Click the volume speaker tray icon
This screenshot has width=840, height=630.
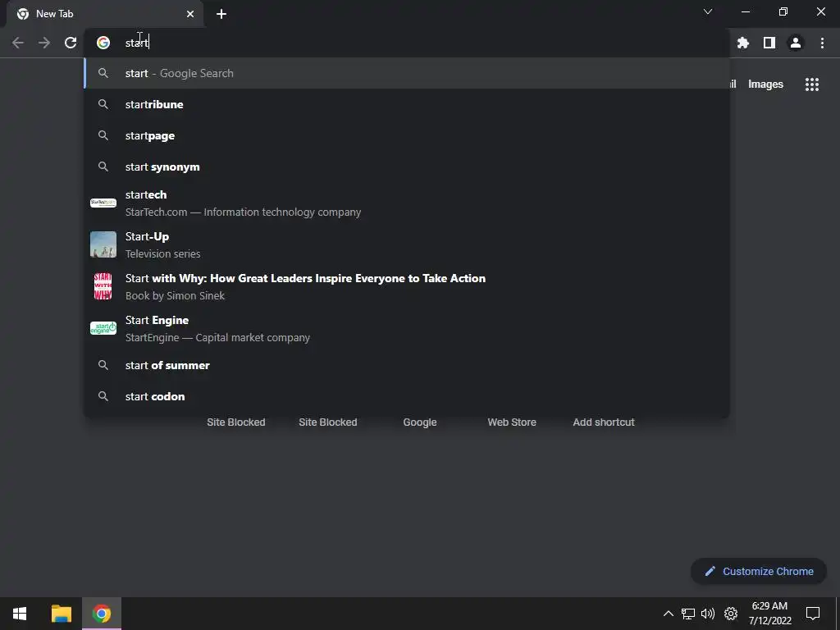pyautogui.click(x=708, y=614)
